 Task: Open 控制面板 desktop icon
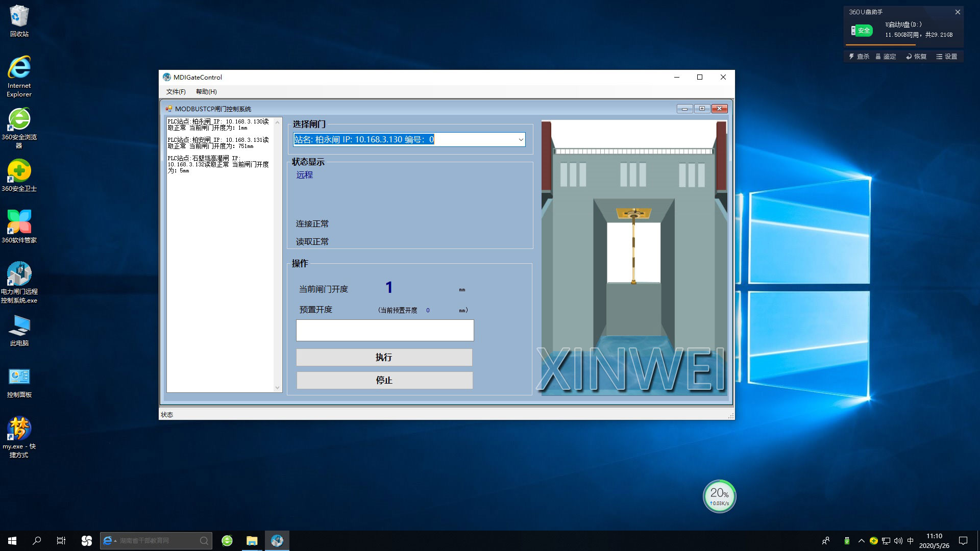point(19,383)
